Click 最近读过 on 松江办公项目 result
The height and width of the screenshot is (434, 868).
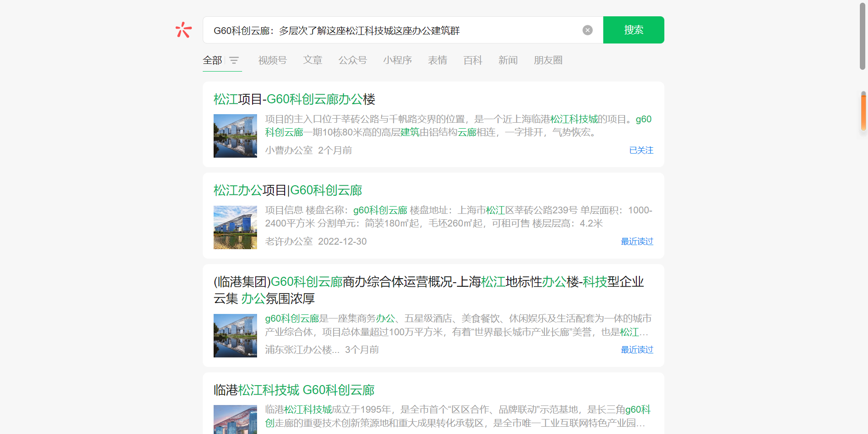(x=637, y=241)
